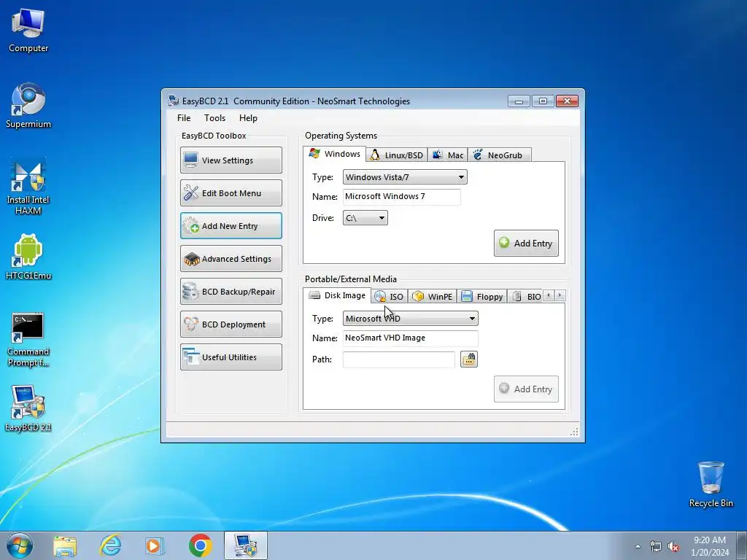Select the Disk Image media tab
The width and height of the screenshot is (747, 560).
point(337,295)
